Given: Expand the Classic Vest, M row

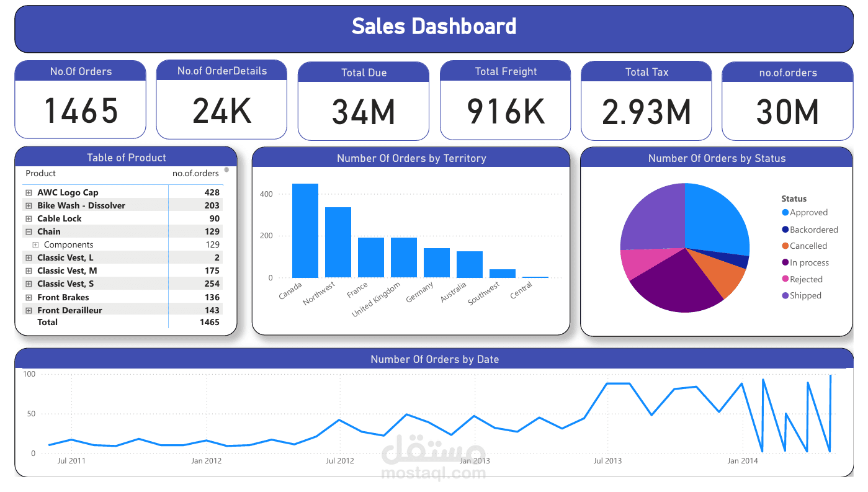Looking at the screenshot, I should pyautogui.click(x=29, y=271).
